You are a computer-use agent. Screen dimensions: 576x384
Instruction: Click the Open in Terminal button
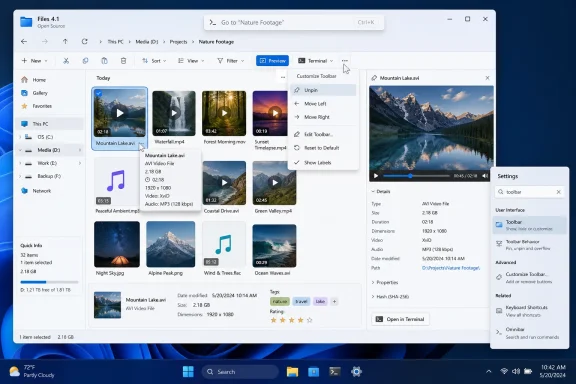[x=400, y=319]
